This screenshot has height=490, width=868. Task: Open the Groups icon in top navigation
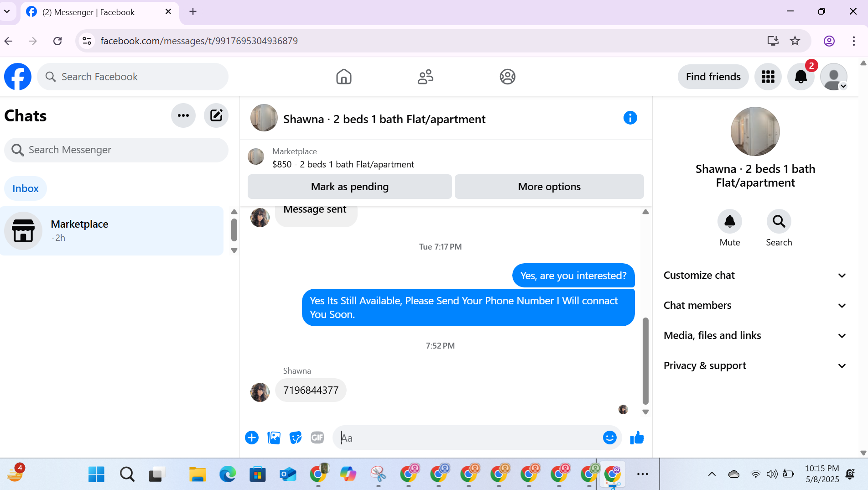(507, 77)
